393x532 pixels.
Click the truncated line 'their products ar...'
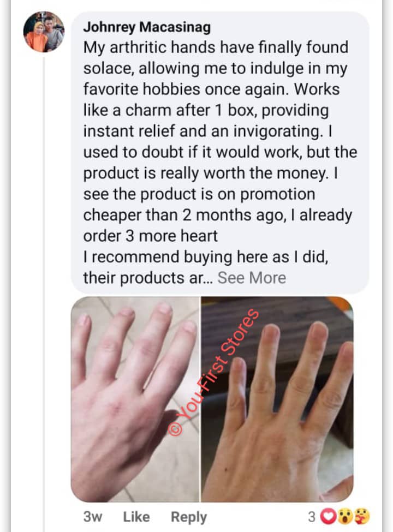[x=148, y=278]
